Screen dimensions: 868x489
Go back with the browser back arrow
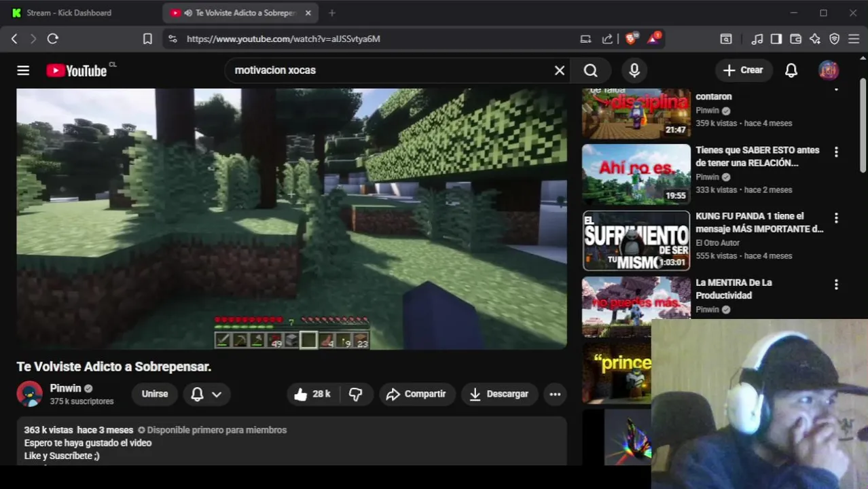pos(14,39)
